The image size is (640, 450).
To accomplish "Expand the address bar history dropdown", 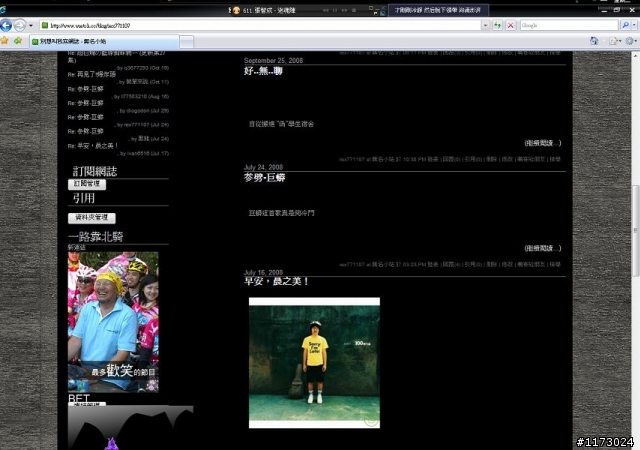I will click(485, 25).
